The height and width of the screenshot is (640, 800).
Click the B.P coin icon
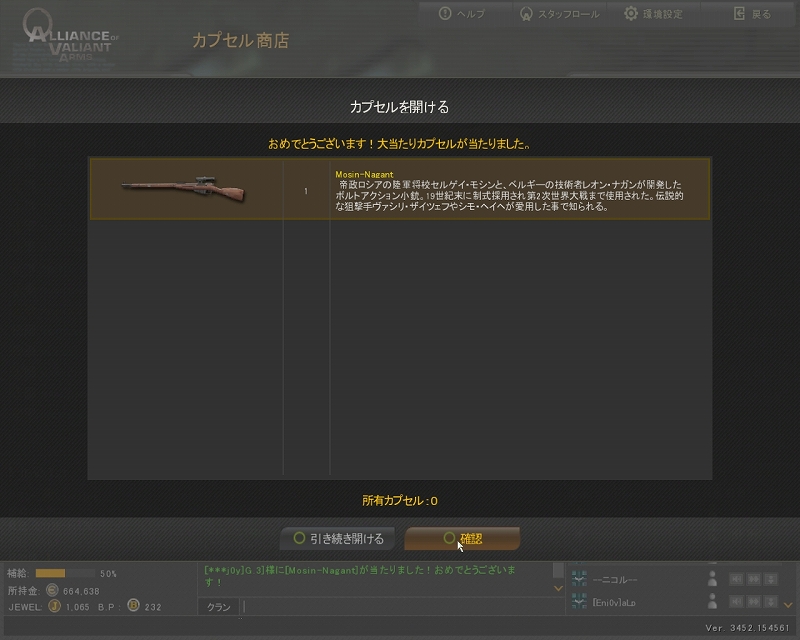[x=133, y=606]
